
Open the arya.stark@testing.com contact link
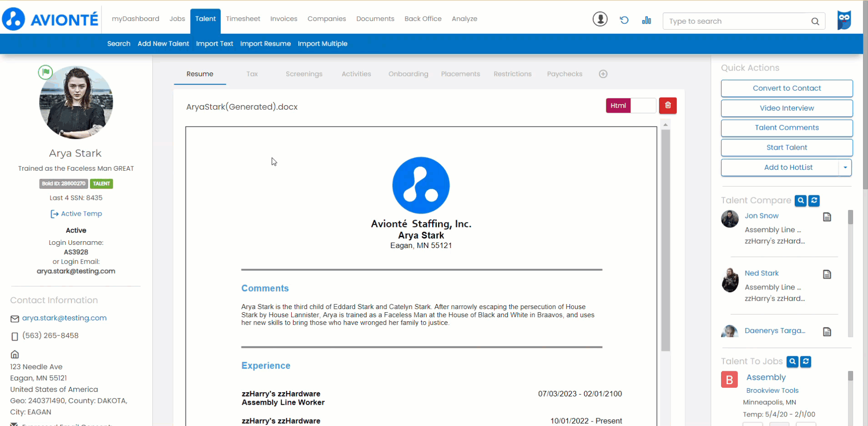tap(64, 318)
